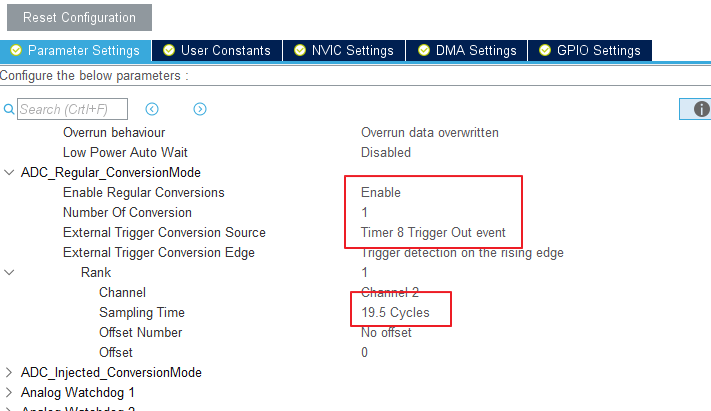Select the Enable Regular Conversions value
Viewport: 711px width, 411px height.
coord(381,192)
